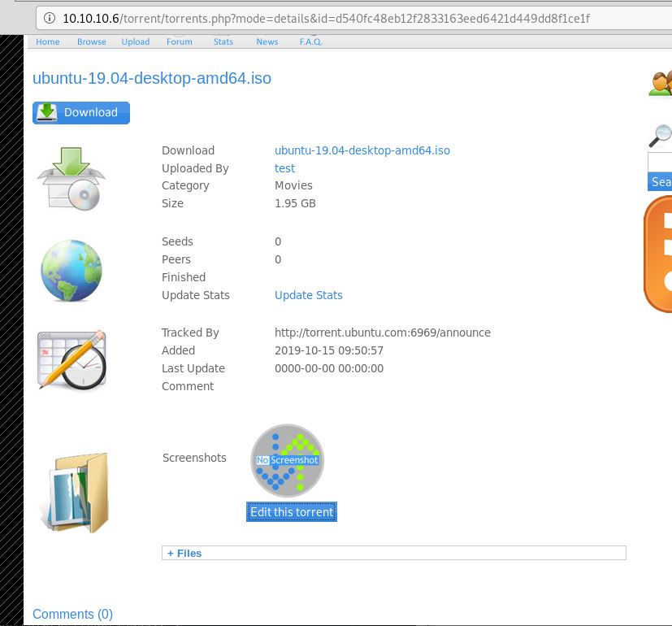Click the size value 1.95 GB
This screenshot has height=626, width=672.
coord(295,203)
